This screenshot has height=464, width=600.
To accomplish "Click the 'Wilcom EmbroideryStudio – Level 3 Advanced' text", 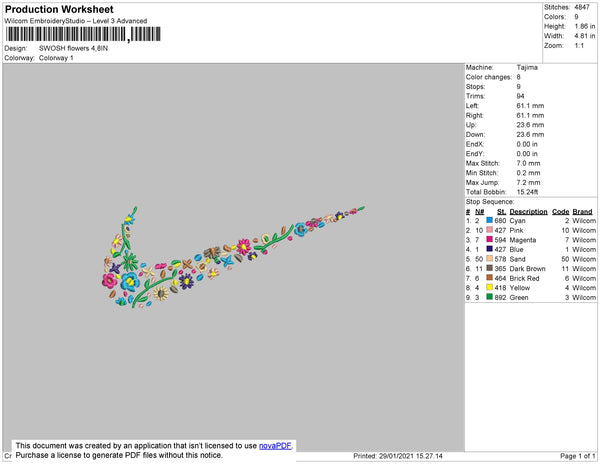I will coord(76,21).
